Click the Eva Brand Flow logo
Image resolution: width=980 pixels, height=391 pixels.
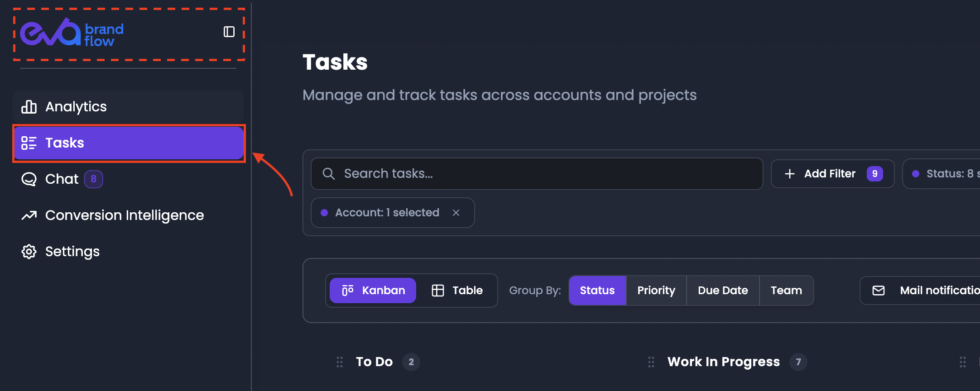pyautogui.click(x=72, y=33)
